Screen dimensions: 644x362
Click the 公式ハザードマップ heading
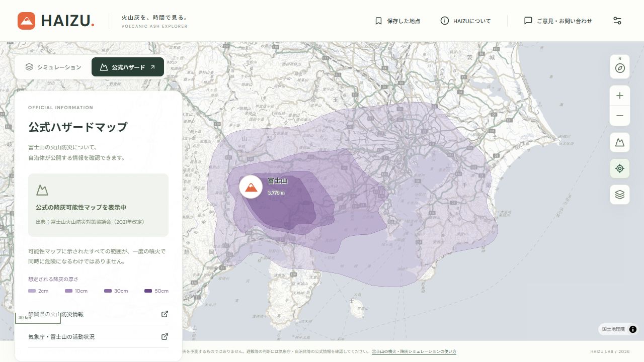click(78, 127)
